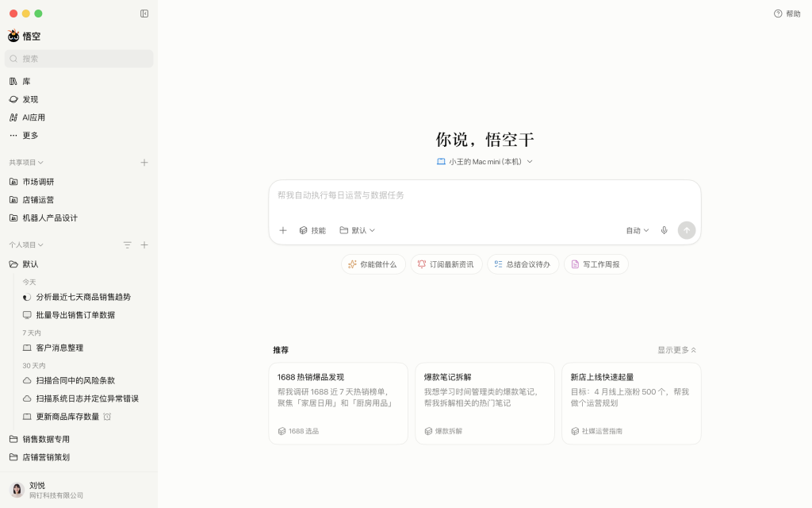Click the 市场调研 project folder icon
The height and width of the screenshot is (508, 812).
pyautogui.click(x=13, y=182)
